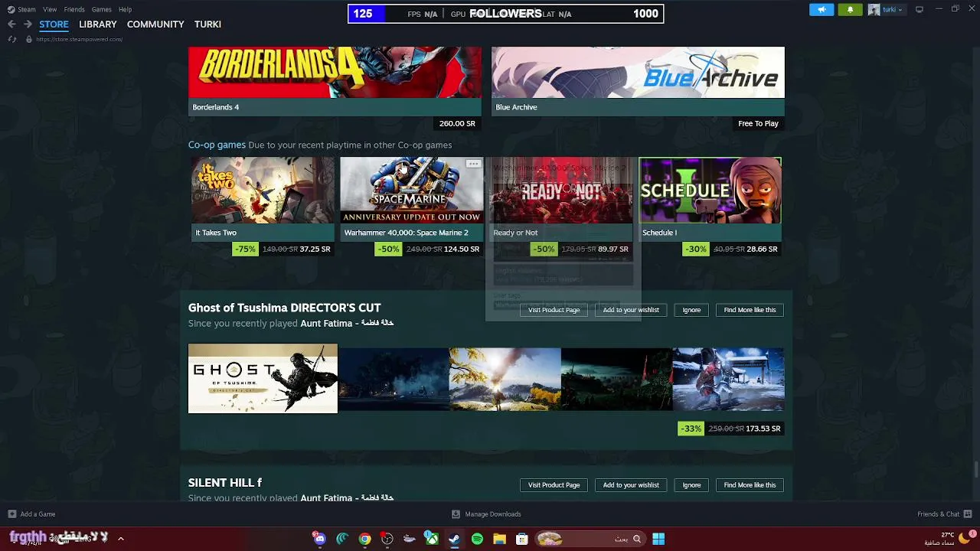This screenshot has height=551, width=980.
Task: Open the green notifications bell
Action: [x=850, y=10]
